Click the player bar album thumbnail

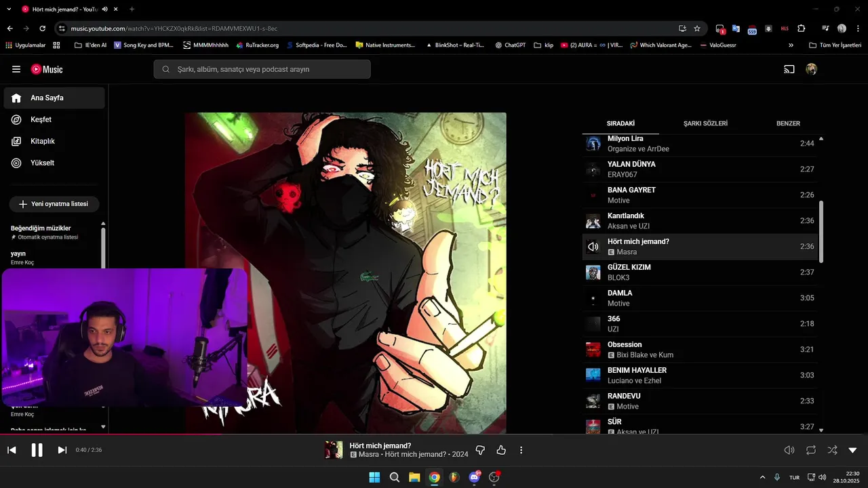(x=334, y=450)
